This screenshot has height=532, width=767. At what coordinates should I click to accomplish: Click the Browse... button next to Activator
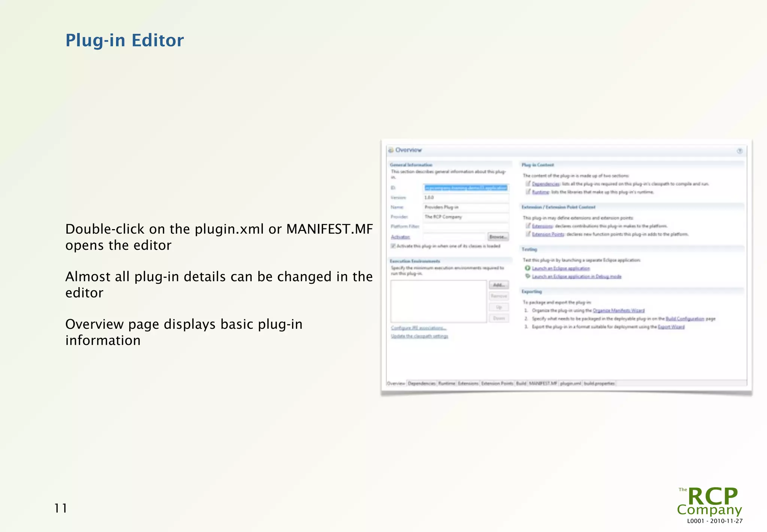click(x=498, y=237)
